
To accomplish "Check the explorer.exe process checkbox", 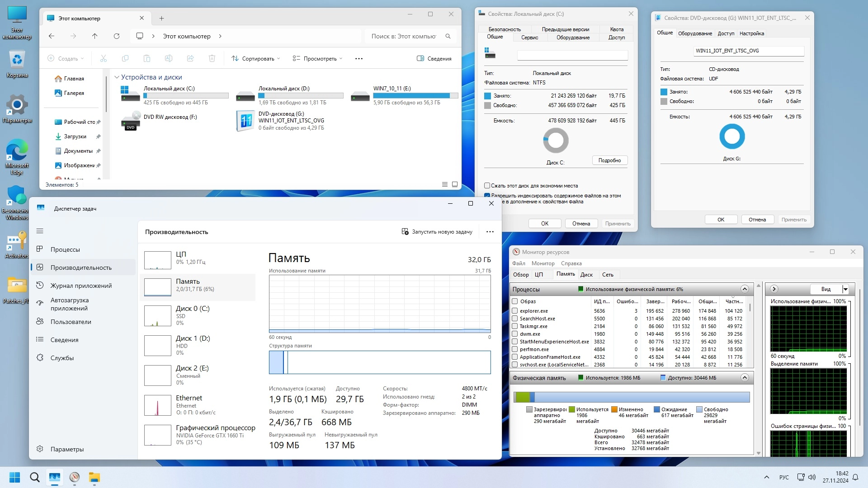I will coord(514,311).
